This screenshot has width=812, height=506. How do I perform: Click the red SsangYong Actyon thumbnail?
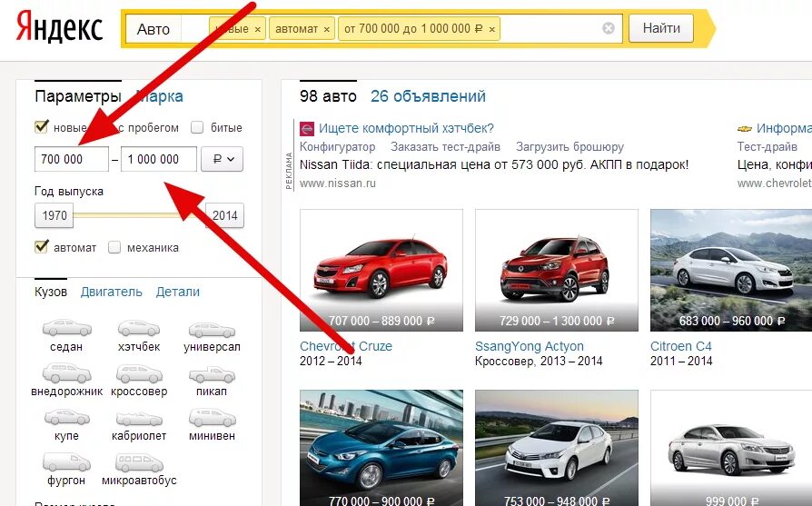(x=557, y=270)
